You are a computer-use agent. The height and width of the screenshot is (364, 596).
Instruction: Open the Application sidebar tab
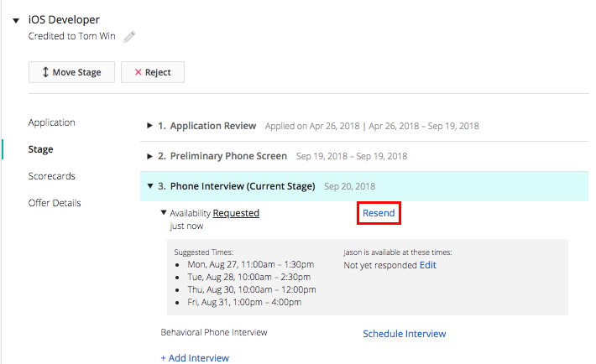(x=52, y=122)
